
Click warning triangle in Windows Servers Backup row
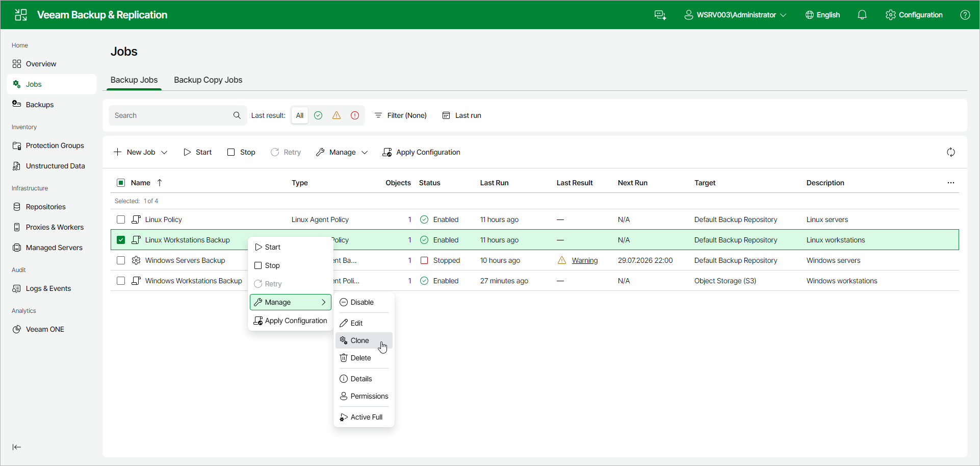pos(562,260)
